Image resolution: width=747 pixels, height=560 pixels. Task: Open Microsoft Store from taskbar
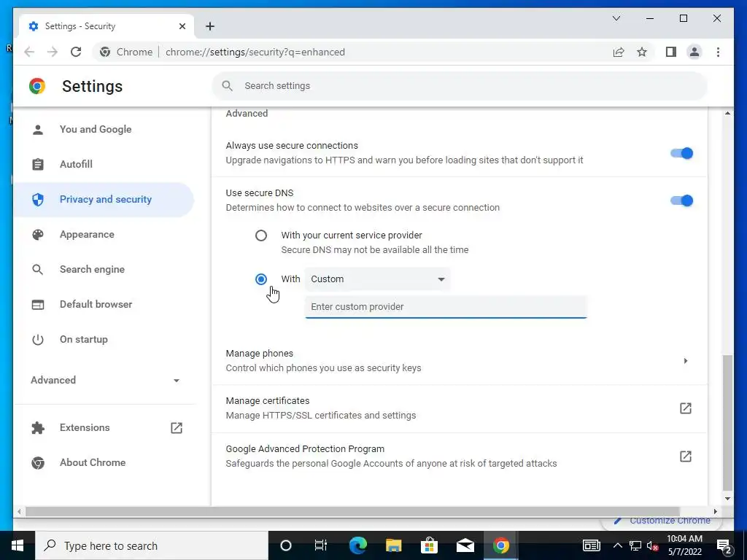(429, 545)
